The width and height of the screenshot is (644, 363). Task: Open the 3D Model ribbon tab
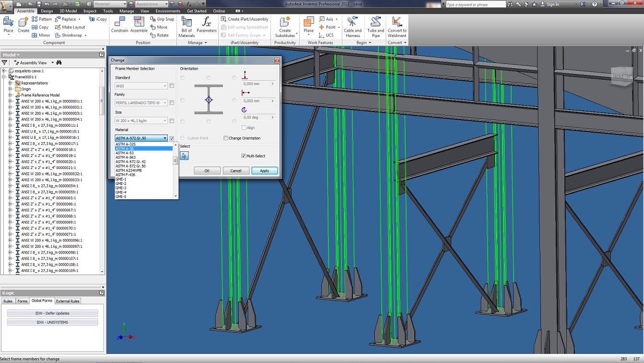click(68, 11)
